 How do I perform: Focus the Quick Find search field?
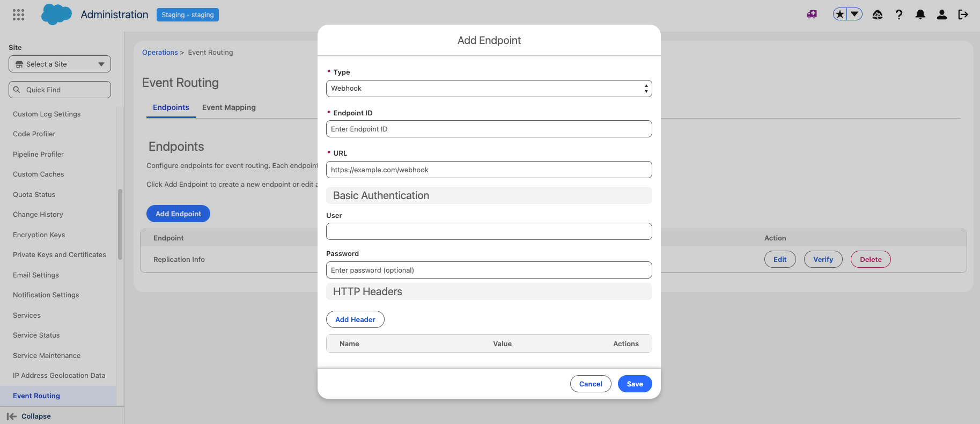coord(60,90)
